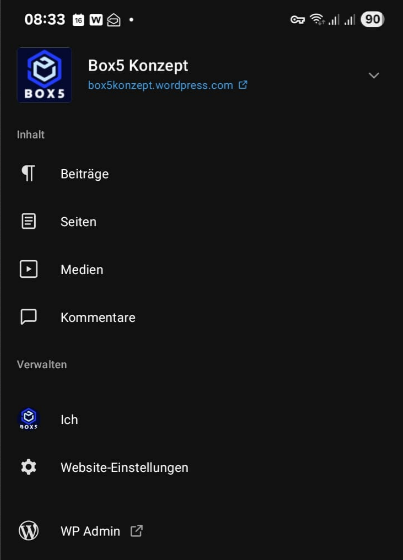403x560 pixels.
Task: Tap the Seiten page icon
Action: pyautogui.click(x=29, y=221)
